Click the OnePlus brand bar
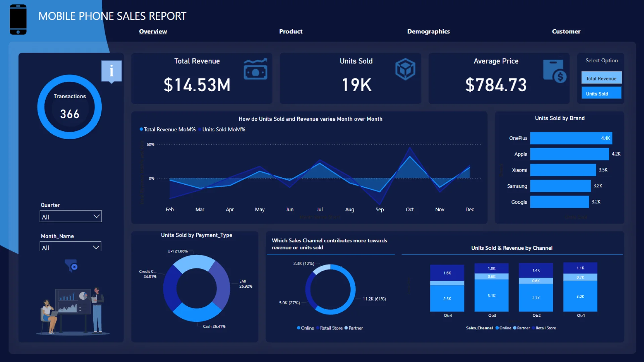644x362 pixels. [570, 138]
